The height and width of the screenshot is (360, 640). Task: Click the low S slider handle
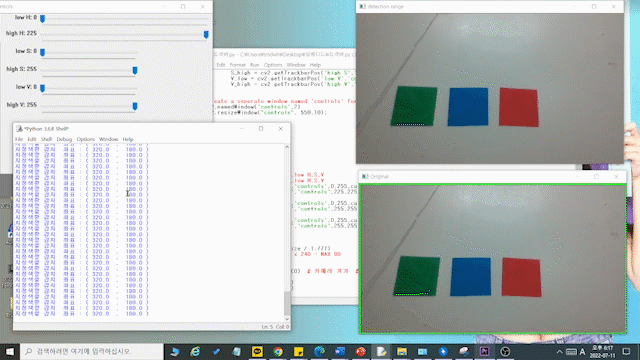tap(42, 52)
